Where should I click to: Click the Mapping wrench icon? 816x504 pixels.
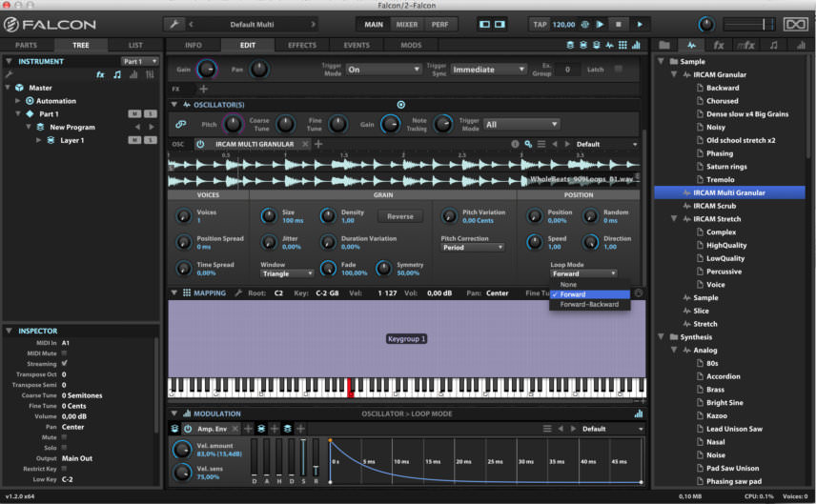pos(238,293)
